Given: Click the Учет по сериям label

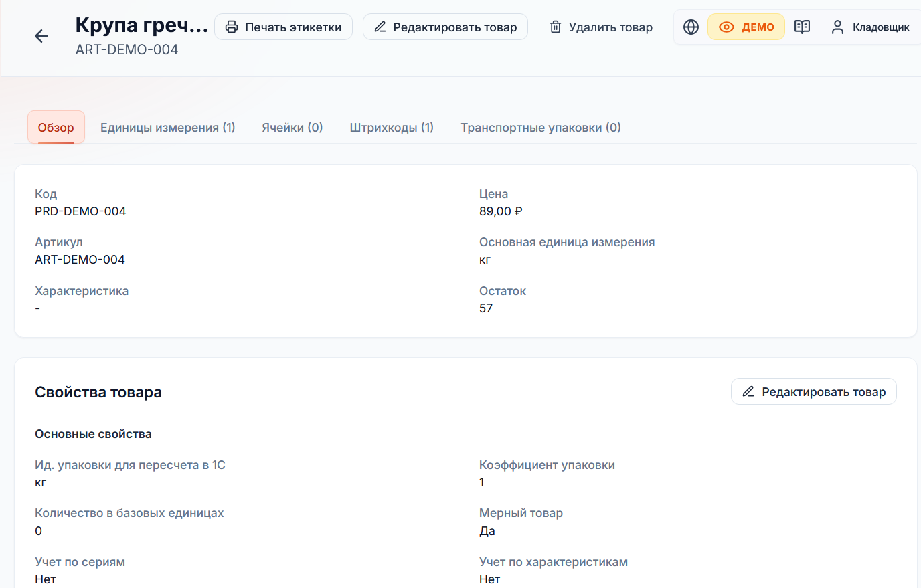Looking at the screenshot, I should [x=80, y=561].
